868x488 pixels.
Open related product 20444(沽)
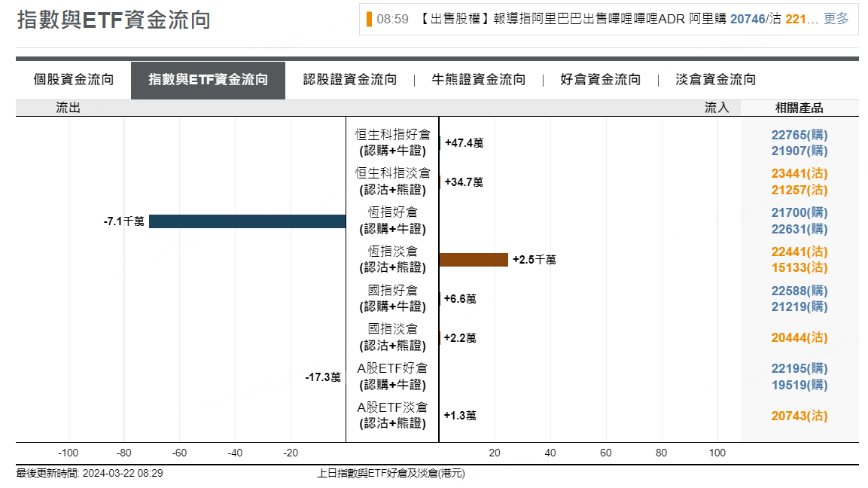799,338
